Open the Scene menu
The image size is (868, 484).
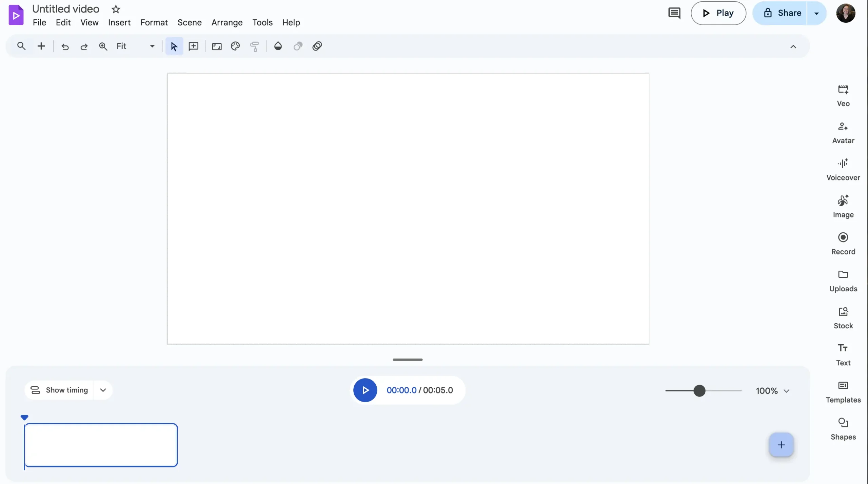(189, 22)
